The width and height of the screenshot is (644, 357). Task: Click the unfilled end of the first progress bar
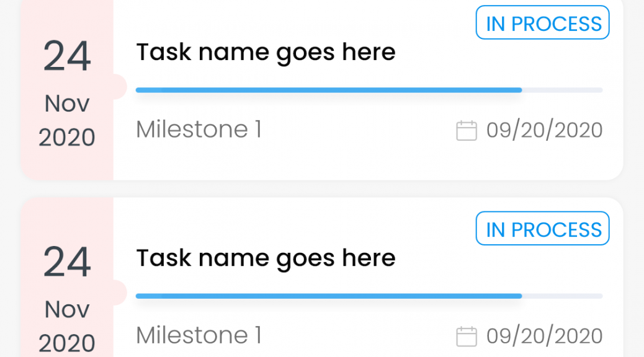[562, 90]
